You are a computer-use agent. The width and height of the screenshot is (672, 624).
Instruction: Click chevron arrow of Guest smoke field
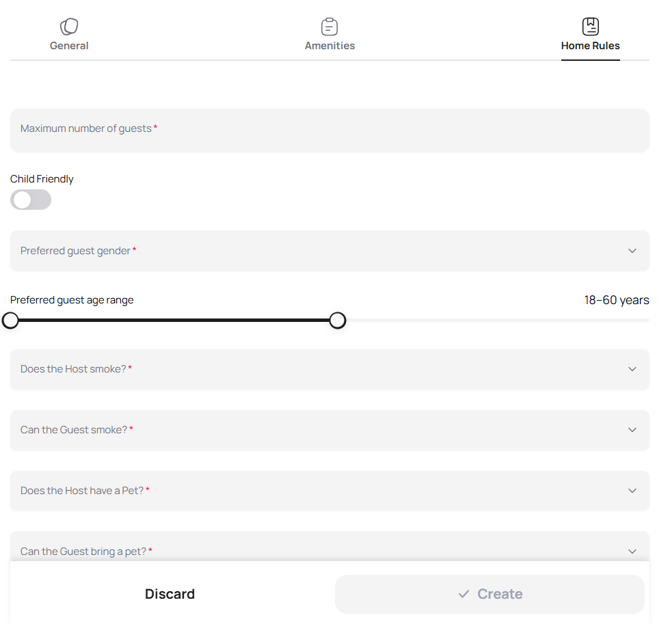coord(632,430)
